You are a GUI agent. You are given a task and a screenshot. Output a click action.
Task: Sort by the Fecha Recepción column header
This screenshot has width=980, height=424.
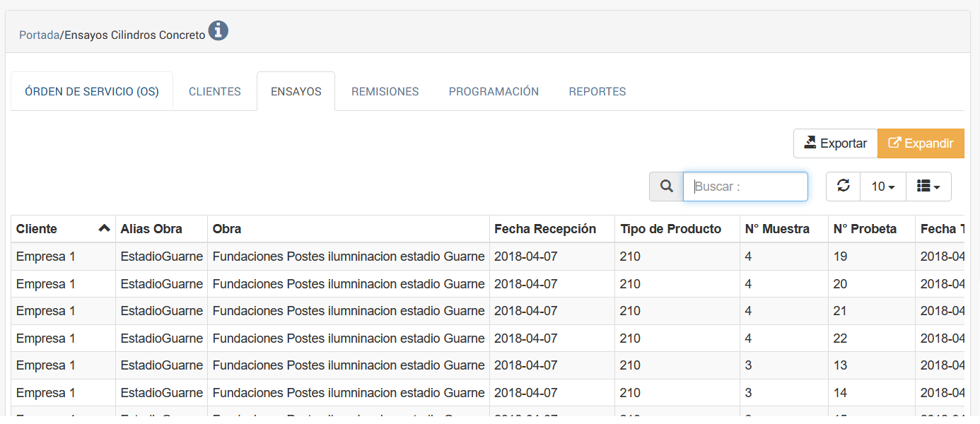pyautogui.click(x=544, y=229)
